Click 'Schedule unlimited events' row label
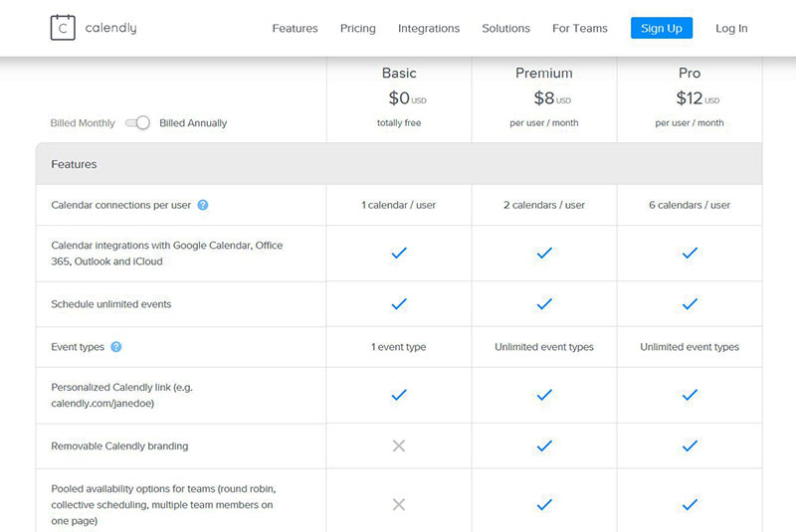796x532 pixels. pyautogui.click(x=111, y=304)
